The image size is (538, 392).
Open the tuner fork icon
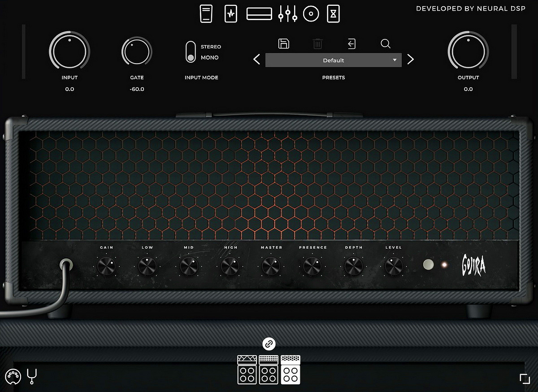click(32, 377)
